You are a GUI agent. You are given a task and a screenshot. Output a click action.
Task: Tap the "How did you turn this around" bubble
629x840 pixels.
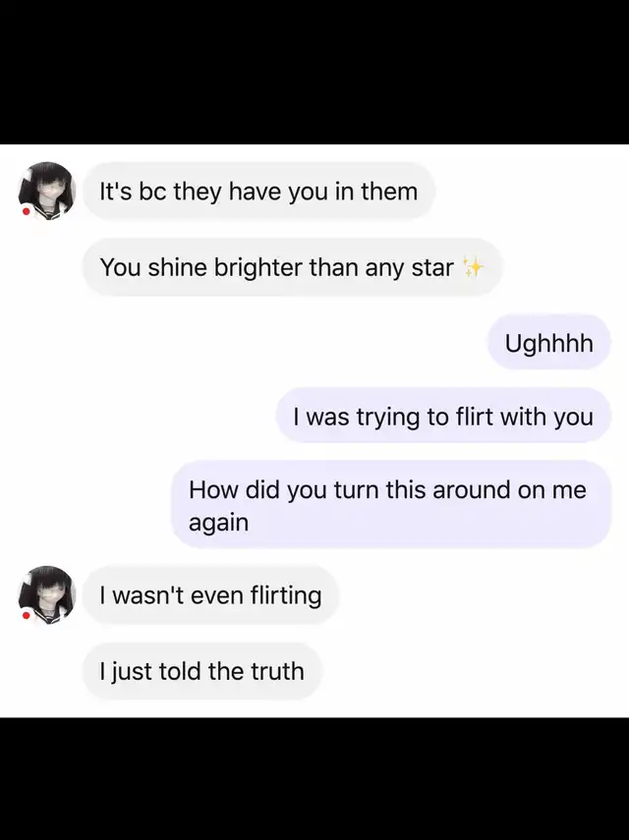pos(391,505)
